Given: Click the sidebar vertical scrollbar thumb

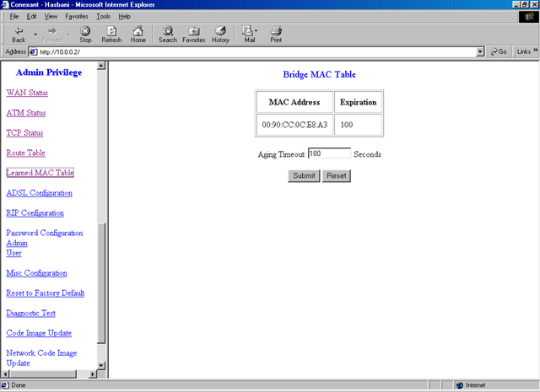Looking at the screenshot, I should tap(101, 283).
